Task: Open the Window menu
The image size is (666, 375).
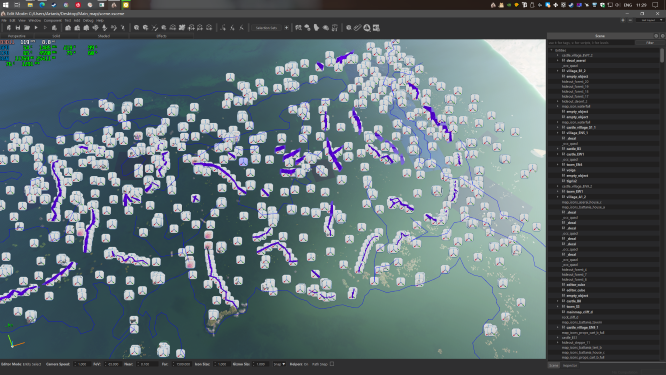Action: tap(35, 20)
